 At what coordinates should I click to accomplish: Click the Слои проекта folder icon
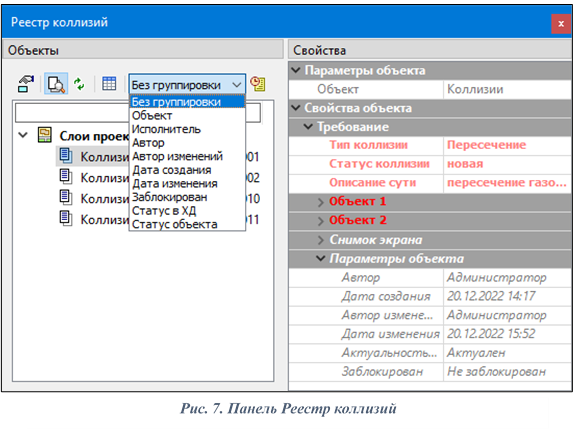point(45,135)
